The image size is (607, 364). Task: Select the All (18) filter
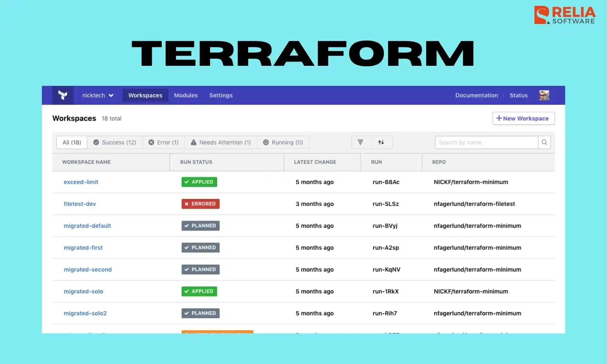coord(72,142)
